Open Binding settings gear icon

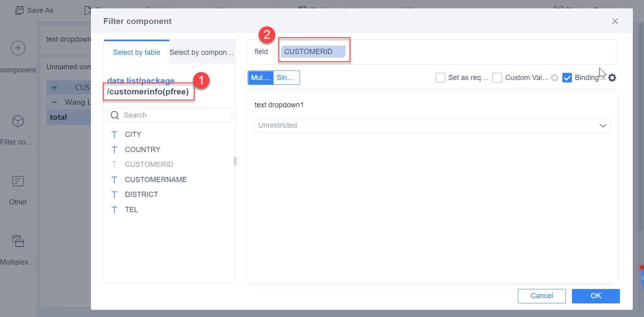[612, 78]
